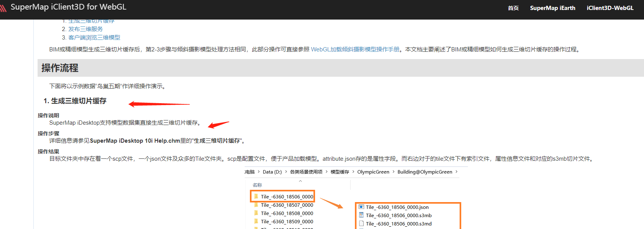The width and height of the screenshot is (644, 229).
Task: Click the file icon of the .json file
Action: [x=361, y=207]
